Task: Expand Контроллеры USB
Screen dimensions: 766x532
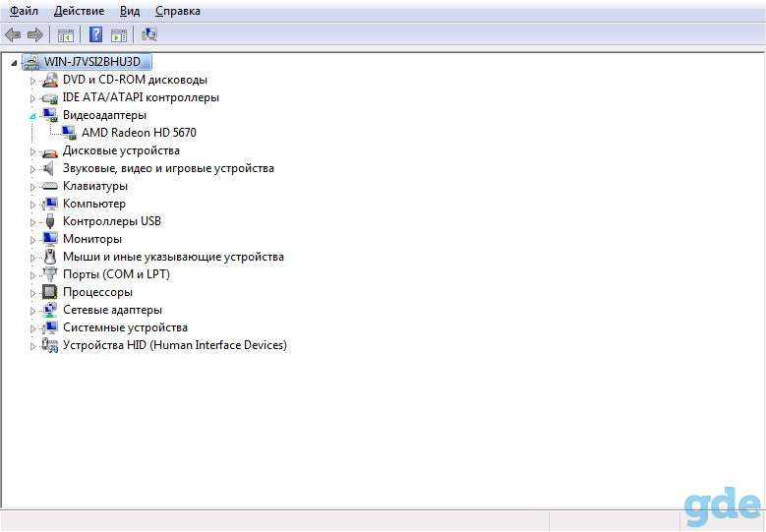Action: pyautogui.click(x=32, y=222)
